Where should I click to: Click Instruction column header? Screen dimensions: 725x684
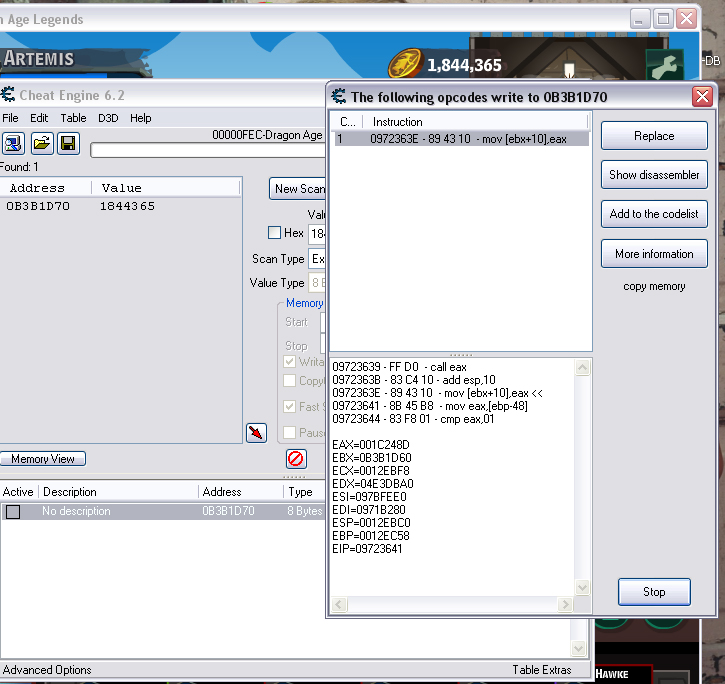coord(475,122)
